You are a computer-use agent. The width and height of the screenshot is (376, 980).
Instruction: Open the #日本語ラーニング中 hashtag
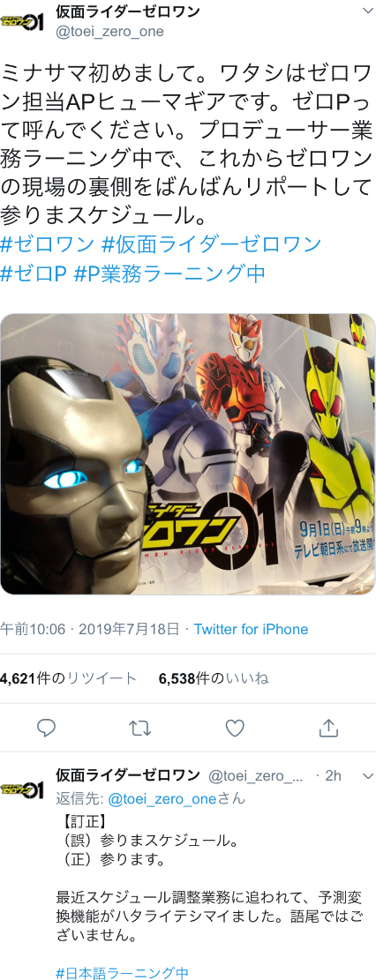point(122,973)
